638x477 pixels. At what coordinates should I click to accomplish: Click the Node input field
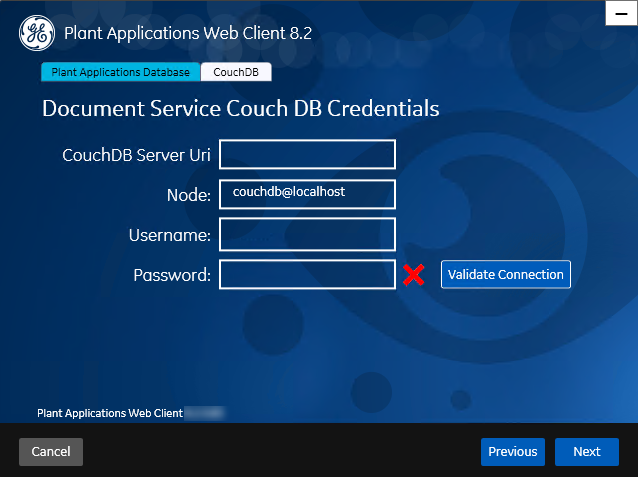[x=307, y=194]
